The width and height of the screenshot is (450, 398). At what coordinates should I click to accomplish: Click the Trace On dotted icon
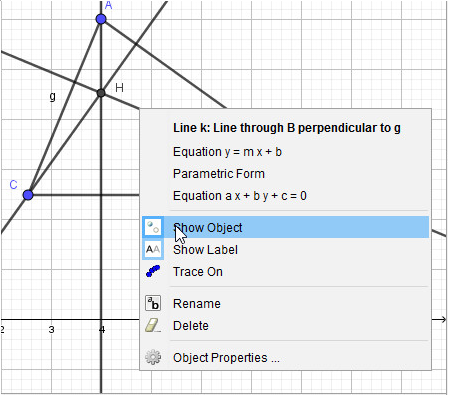(153, 271)
